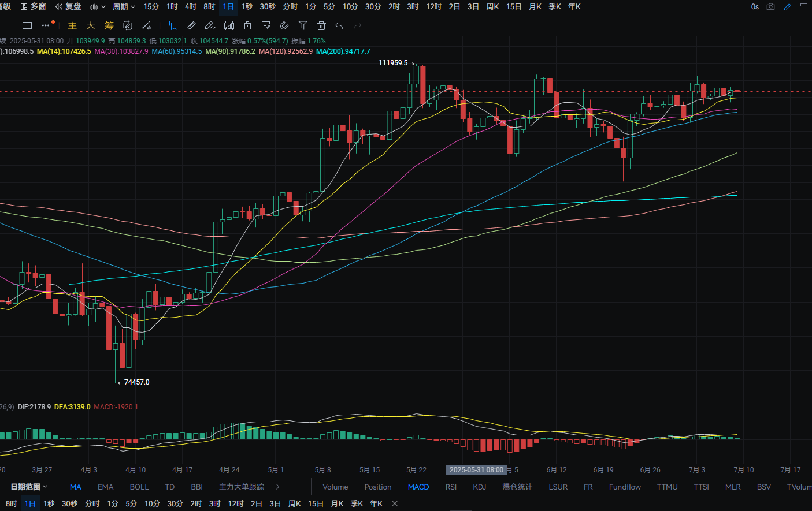The height and width of the screenshot is (511, 812).
Task: Open the 多窗 multi-window button
Action: click(x=33, y=7)
